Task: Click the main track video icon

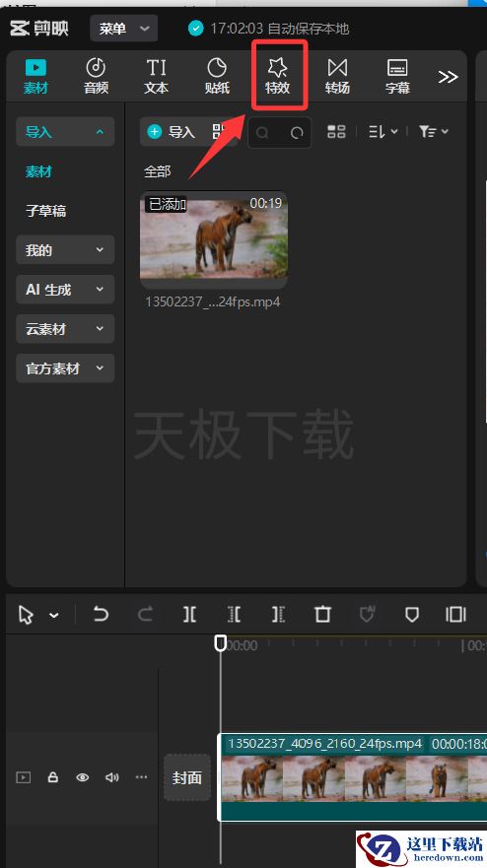Action: pyautogui.click(x=24, y=777)
